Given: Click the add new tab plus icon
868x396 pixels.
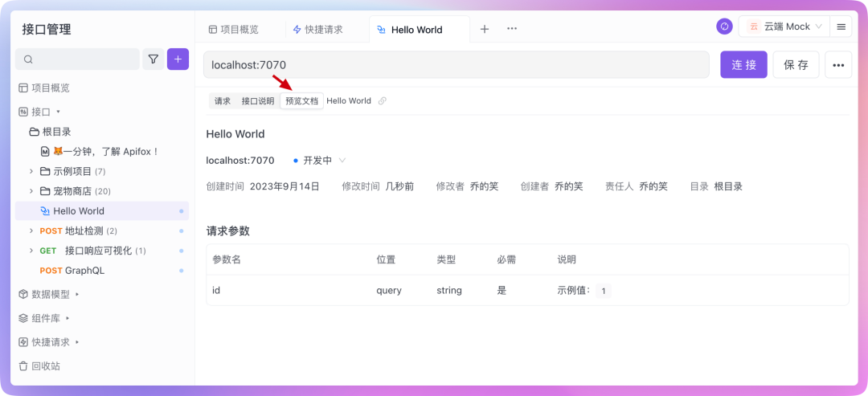Looking at the screenshot, I should [485, 29].
